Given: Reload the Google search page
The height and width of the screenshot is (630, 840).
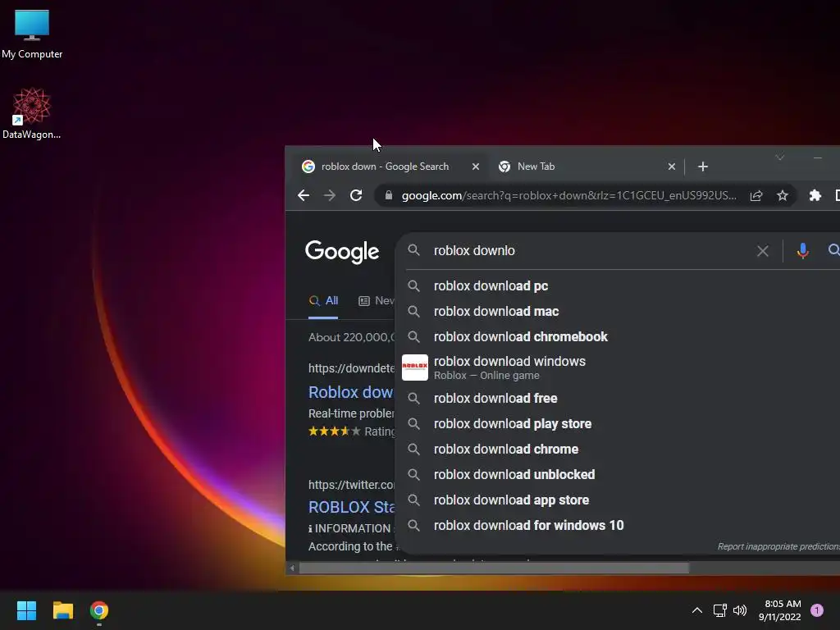Looking at the screenshot, I should [356, 195].
